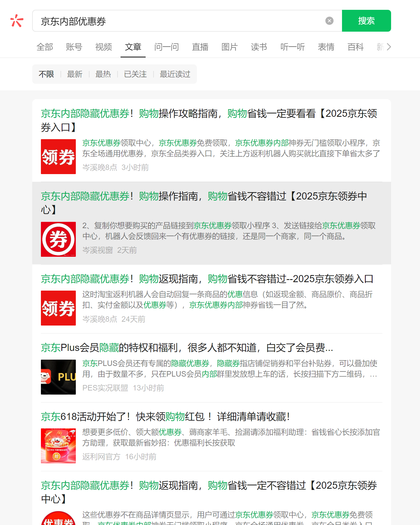Click the 岑溪晚8点 source dated 24天前
The width and height of the screenshot is (420, 525).
[x=100, y=319]
